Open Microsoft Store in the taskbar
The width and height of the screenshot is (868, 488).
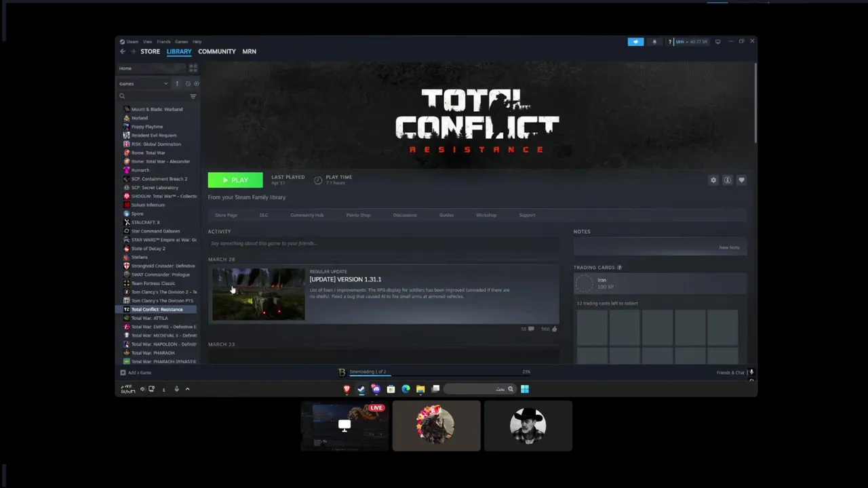tap(391, 389)
